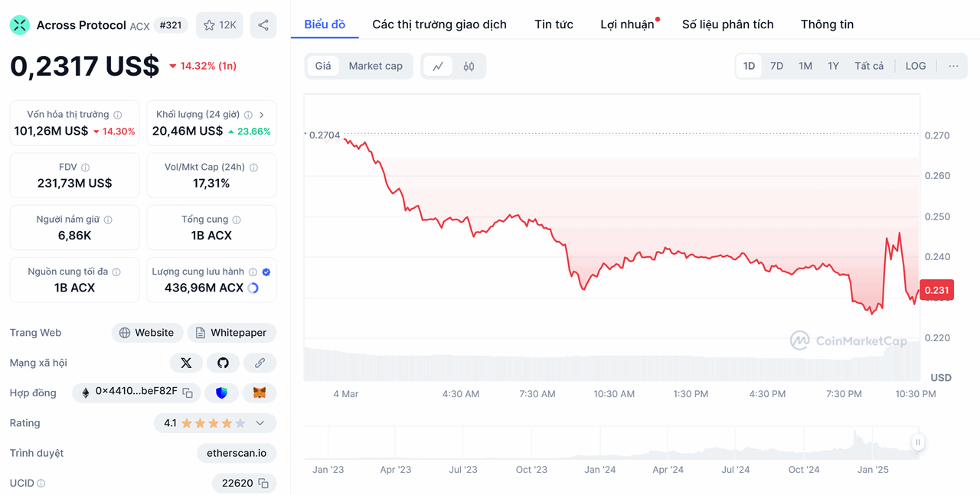Click info icon beside Lượng cung lưu hành
Image resolution: width=980 pixels, height=495 pixels.
[x=253, y=272]
